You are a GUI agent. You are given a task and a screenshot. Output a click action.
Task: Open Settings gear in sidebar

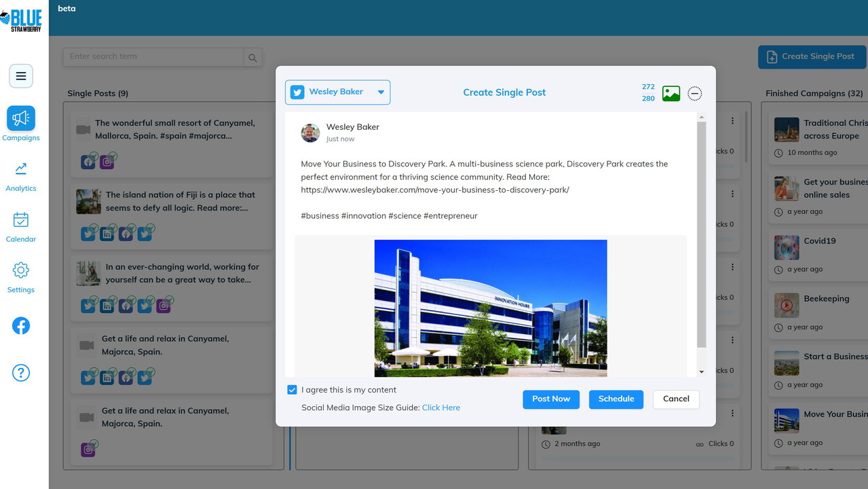pyautogui.click(x=21, y=270)
